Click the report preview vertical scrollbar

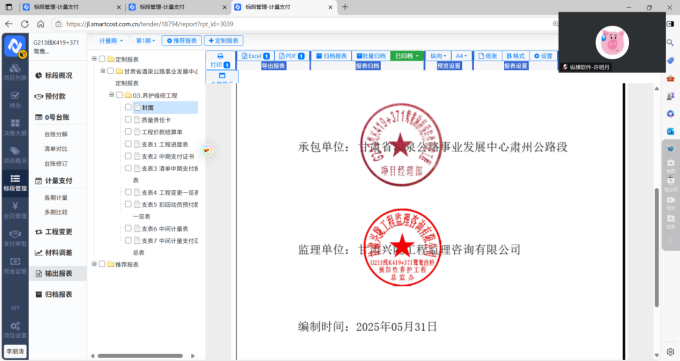[x=657, y=247]
